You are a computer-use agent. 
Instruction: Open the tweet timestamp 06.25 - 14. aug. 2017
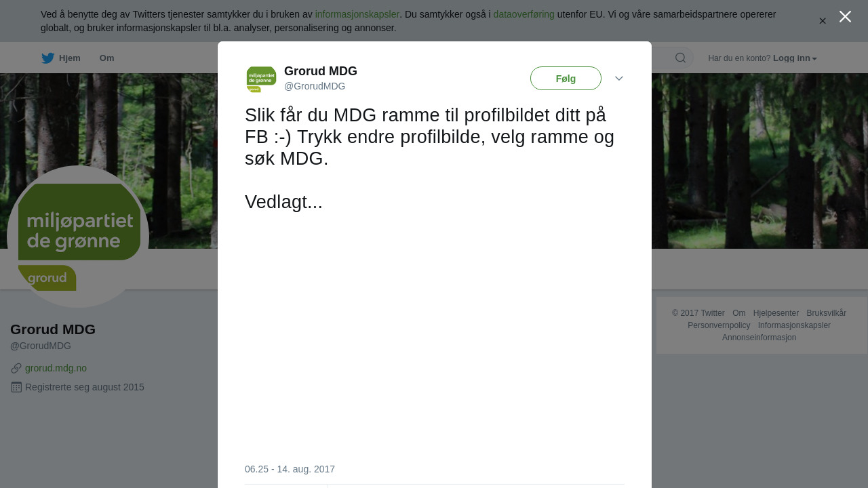tap(290, 469)
